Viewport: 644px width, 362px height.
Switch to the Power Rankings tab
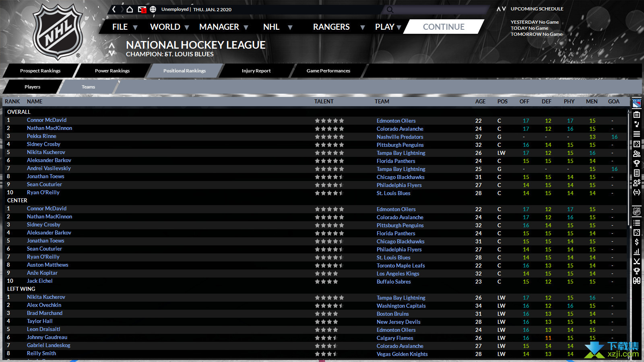click(x=112, y=71)
